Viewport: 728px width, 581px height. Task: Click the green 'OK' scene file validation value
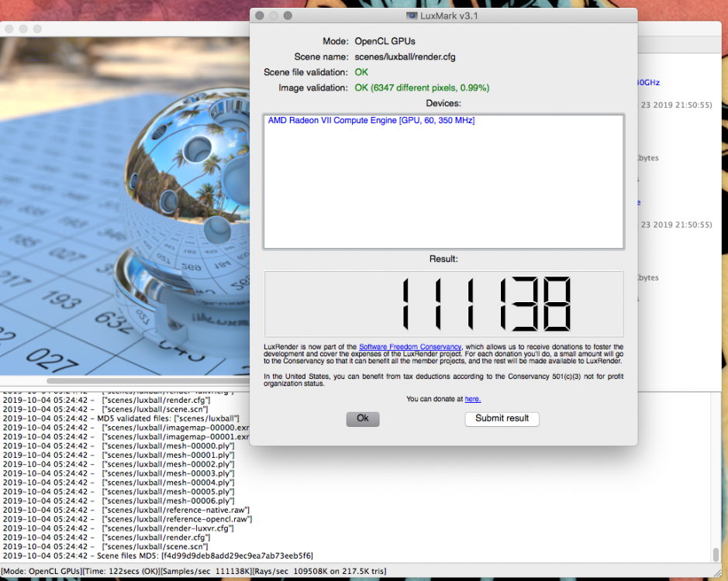tap(361, 72)
